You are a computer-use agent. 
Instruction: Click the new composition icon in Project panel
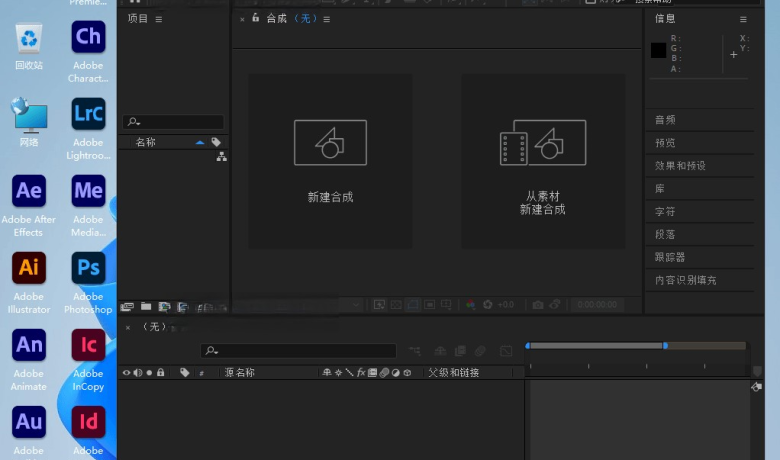click(164, 307)
